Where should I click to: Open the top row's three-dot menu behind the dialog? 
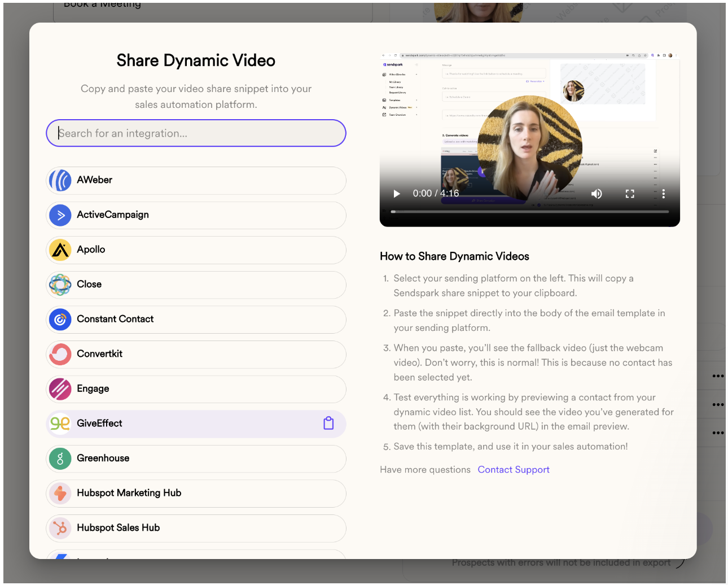tap(717, 376)
